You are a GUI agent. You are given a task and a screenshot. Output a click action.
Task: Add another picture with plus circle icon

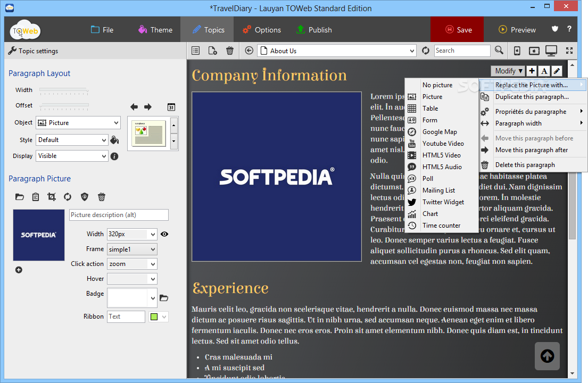click(19, 270)
